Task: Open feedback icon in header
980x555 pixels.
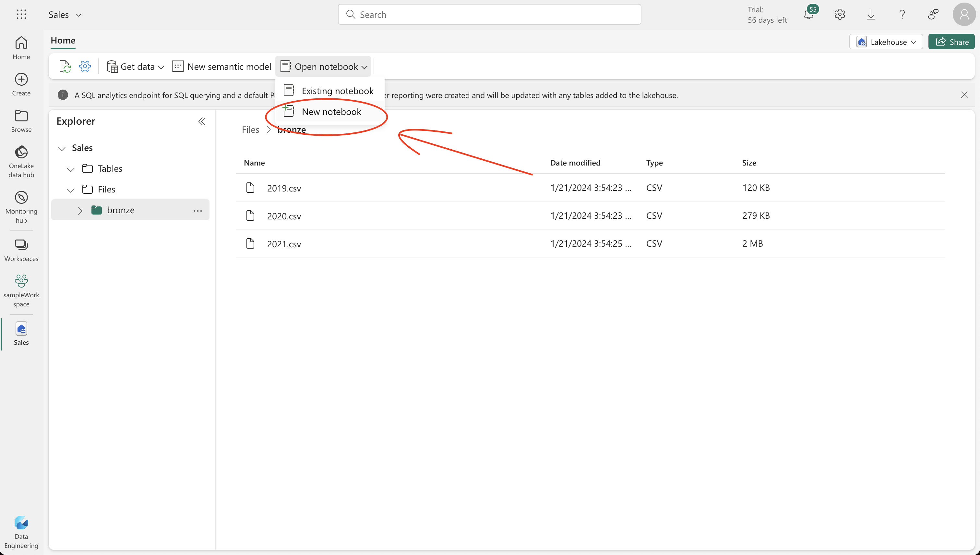Action: [x=933, y=15]
